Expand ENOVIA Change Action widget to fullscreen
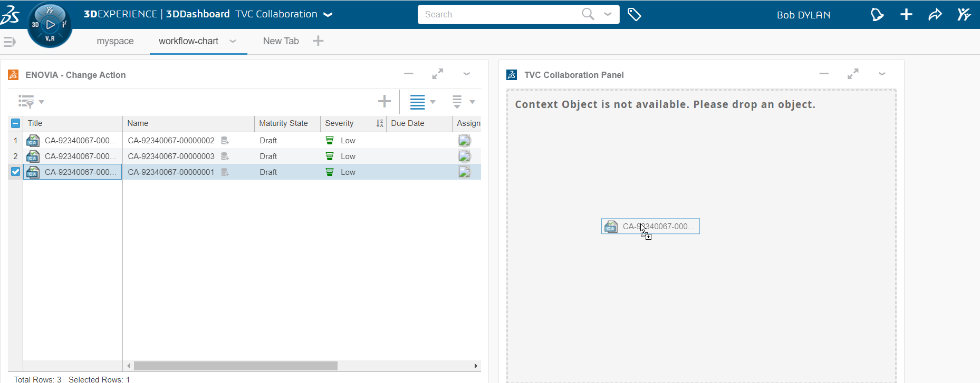 click(x=437, y=74)
